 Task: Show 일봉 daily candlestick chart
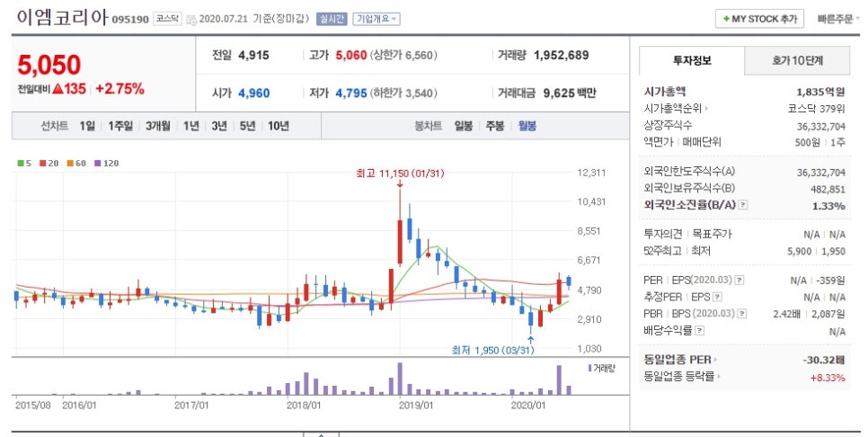(x=464, y=126)
